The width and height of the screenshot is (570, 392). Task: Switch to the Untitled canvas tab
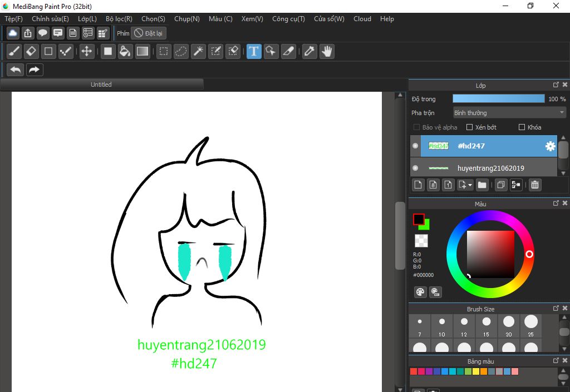pyautogui.click(x=101, y=84)
